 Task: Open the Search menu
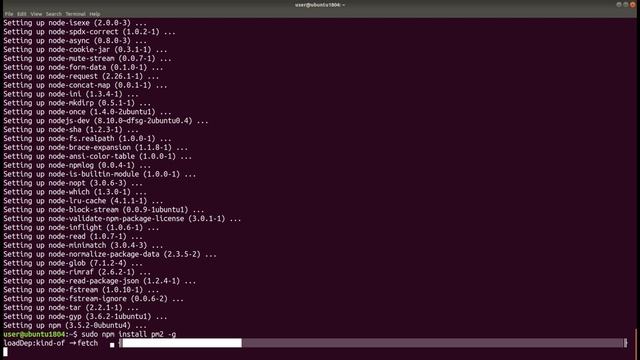coord(53,14)
